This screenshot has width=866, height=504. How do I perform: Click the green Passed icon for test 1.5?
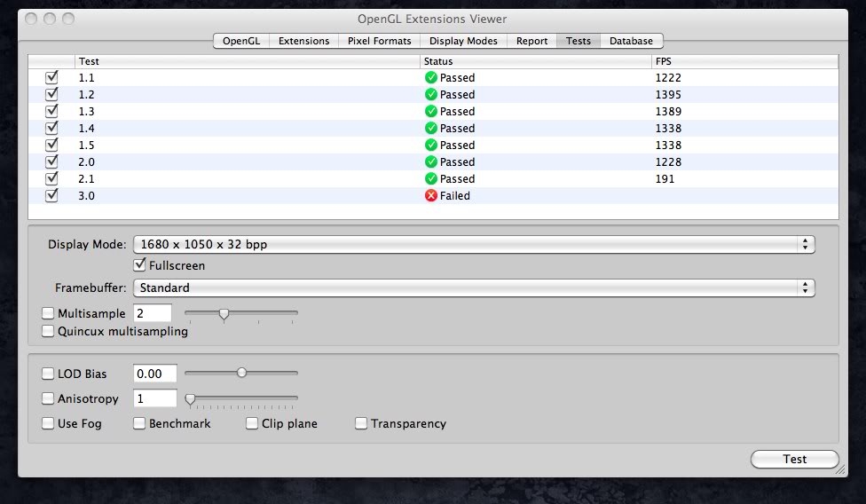pyautogui.click(x=431, y=146)
